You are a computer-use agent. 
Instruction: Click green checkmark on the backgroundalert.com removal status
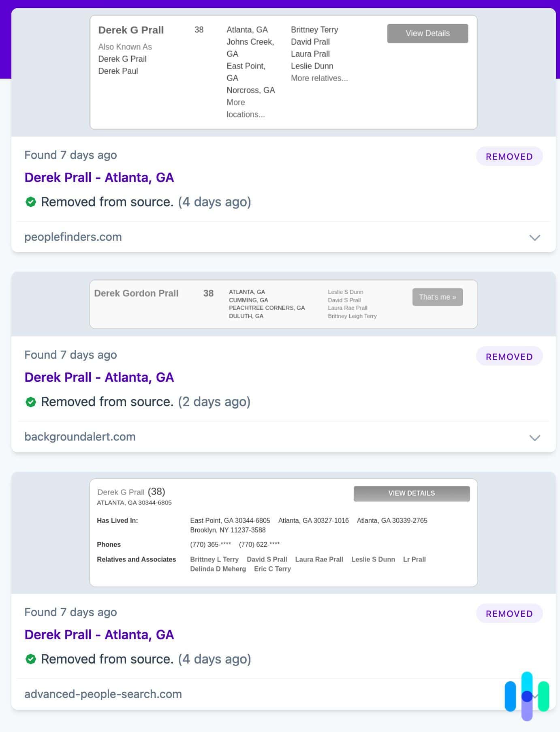point(31,402)
